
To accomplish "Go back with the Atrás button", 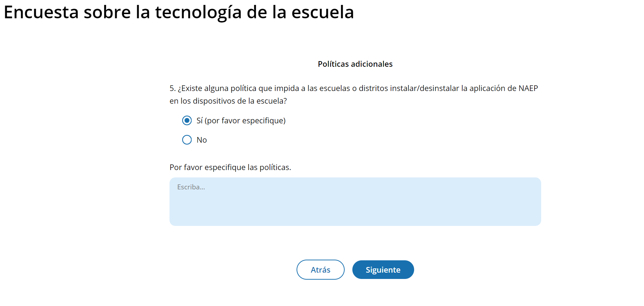I will [320, 269].
